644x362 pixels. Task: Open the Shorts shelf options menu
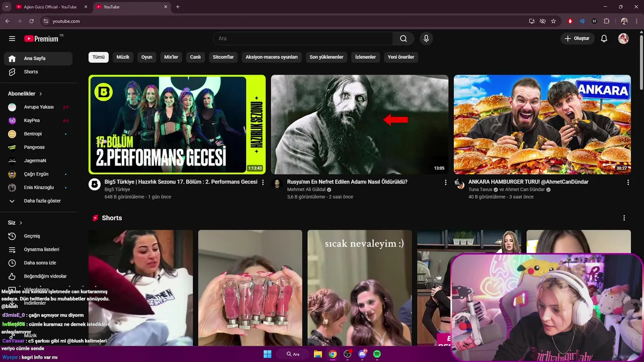[x=624, y=218]
